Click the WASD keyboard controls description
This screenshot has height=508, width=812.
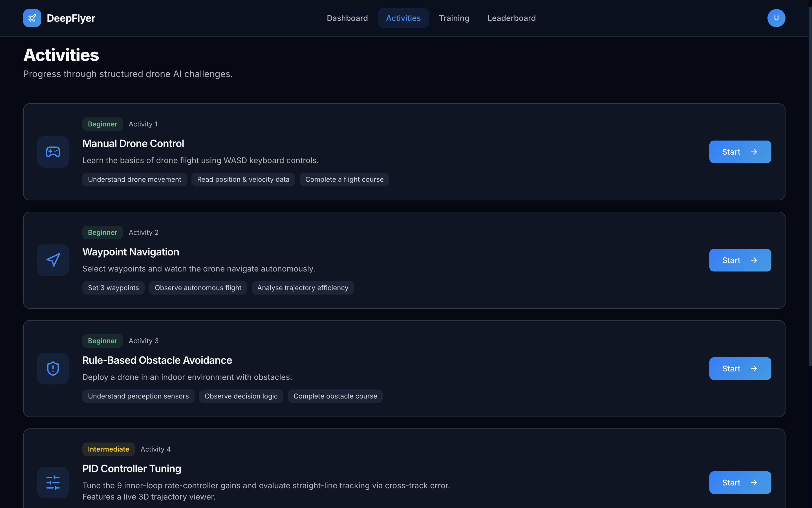(200, 161)
